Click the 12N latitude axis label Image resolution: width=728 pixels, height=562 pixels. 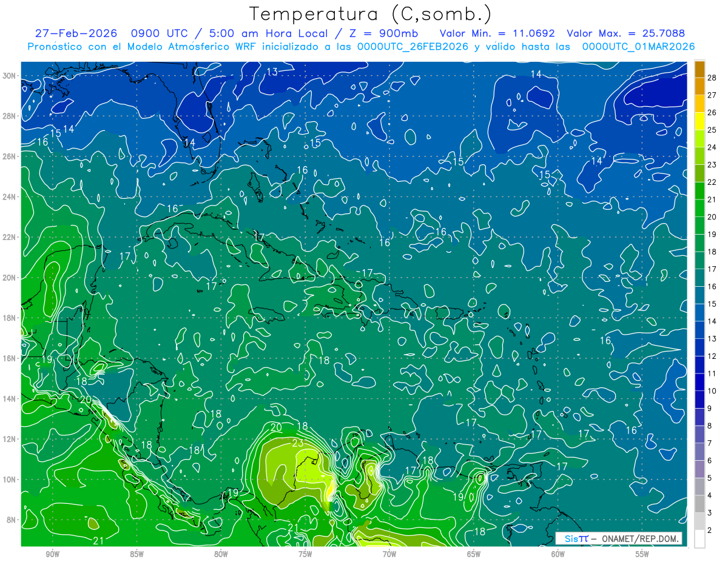(x=10, y=439)
